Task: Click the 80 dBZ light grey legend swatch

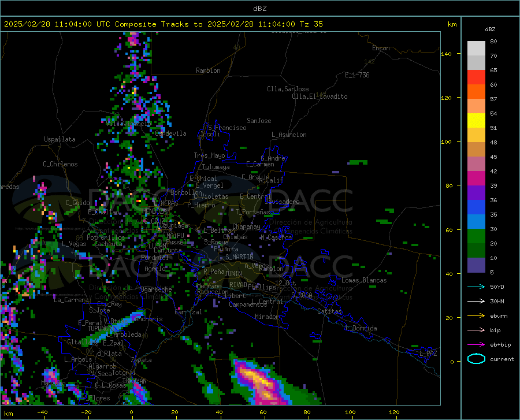Action: [476, 49]
